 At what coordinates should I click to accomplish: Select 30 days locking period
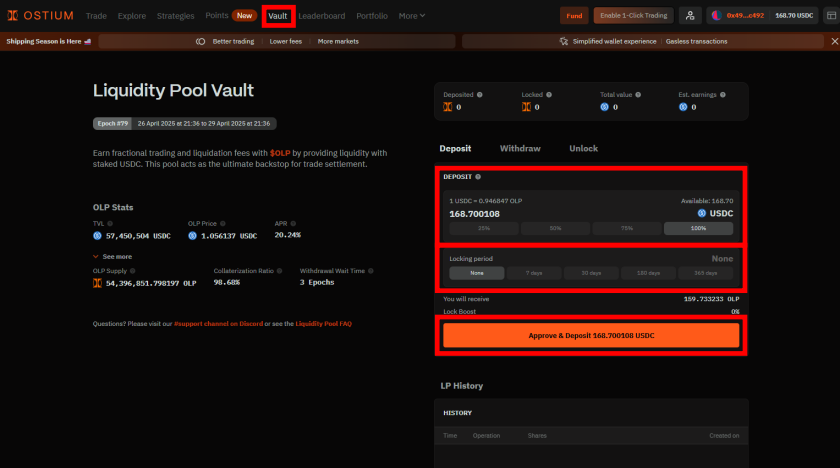point(591,273)
